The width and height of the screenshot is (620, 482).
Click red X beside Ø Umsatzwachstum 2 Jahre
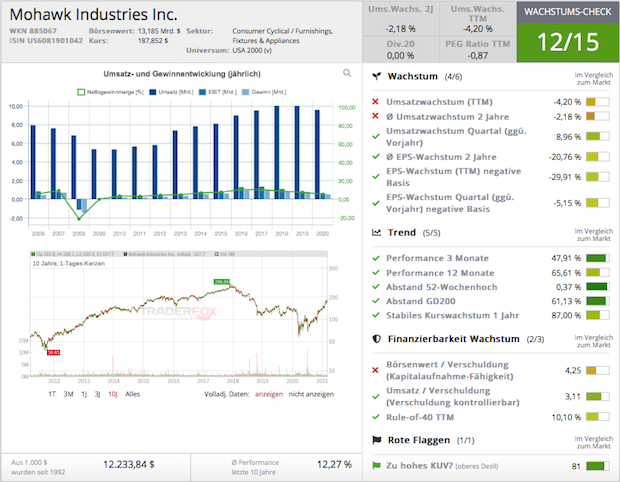(375, 116)
